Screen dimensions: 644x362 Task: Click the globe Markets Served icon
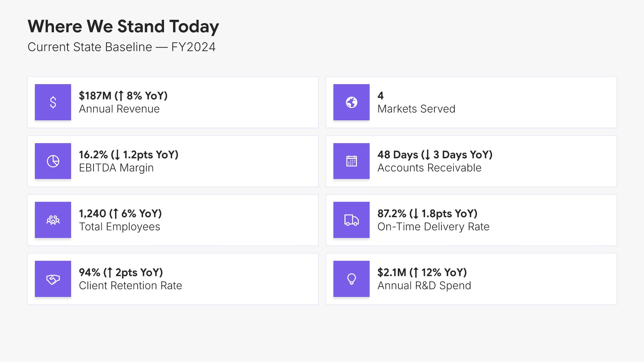click(351, 102)
